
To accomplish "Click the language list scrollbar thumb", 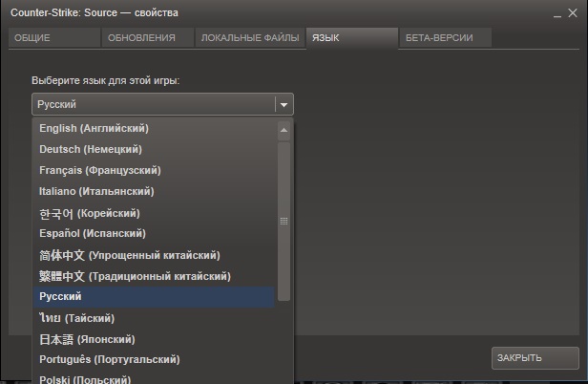I will pos(283,220).
